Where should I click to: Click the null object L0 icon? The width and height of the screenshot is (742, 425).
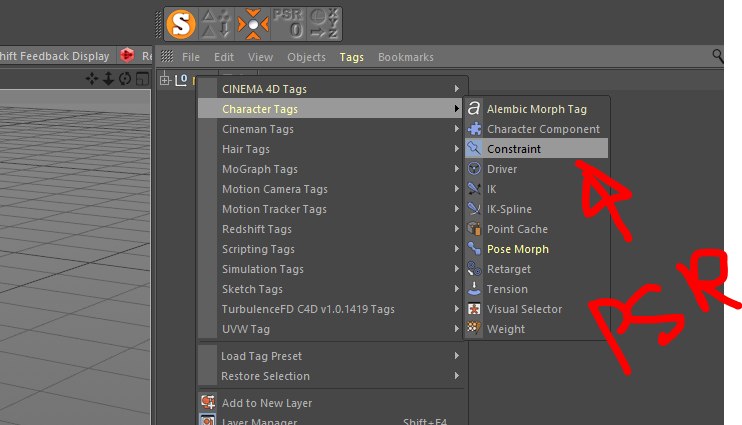181,80
